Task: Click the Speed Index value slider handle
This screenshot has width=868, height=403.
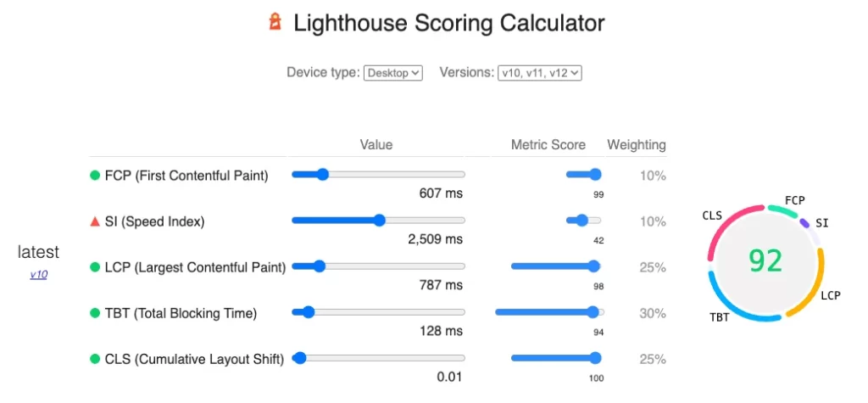Action: pyautogui.click(x=379, y=221)
